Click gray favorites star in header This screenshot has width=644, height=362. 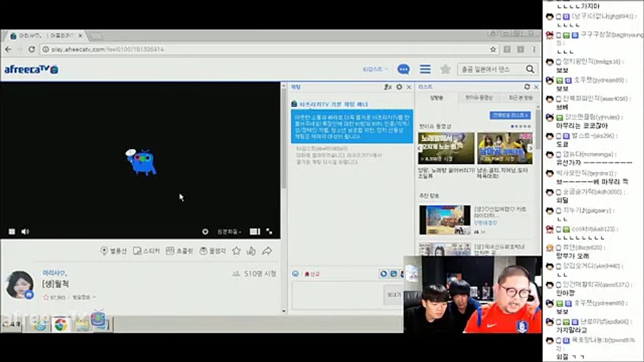445,69
